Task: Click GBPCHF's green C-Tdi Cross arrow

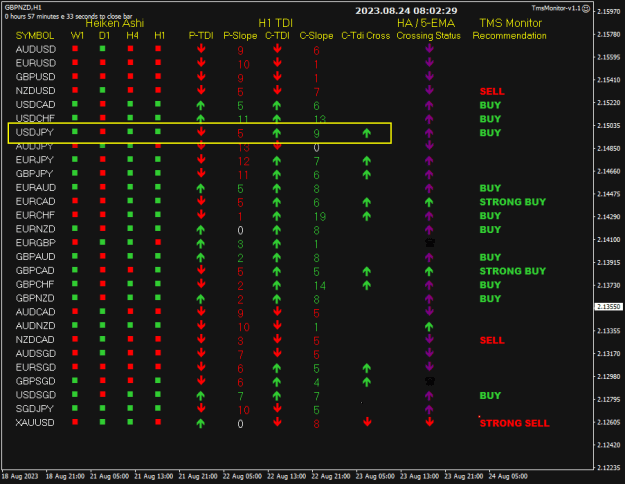Action: click(x=367, y=285)
